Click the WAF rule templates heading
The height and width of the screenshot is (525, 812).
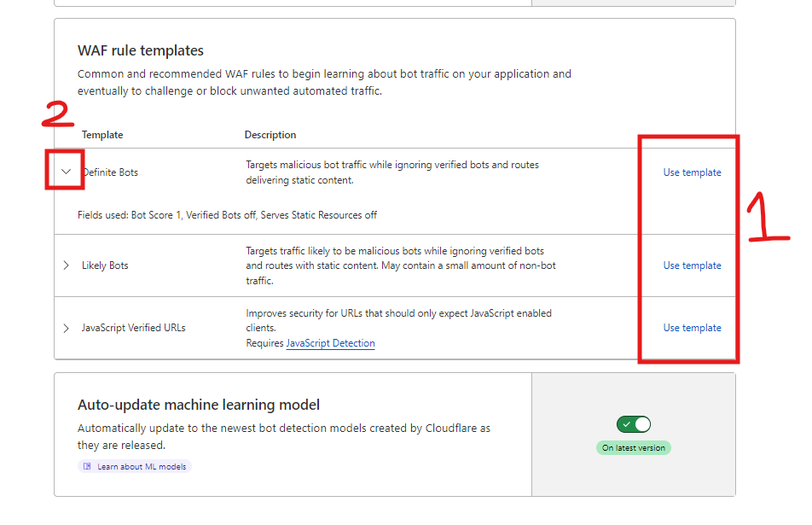click(x=141, y=51)
